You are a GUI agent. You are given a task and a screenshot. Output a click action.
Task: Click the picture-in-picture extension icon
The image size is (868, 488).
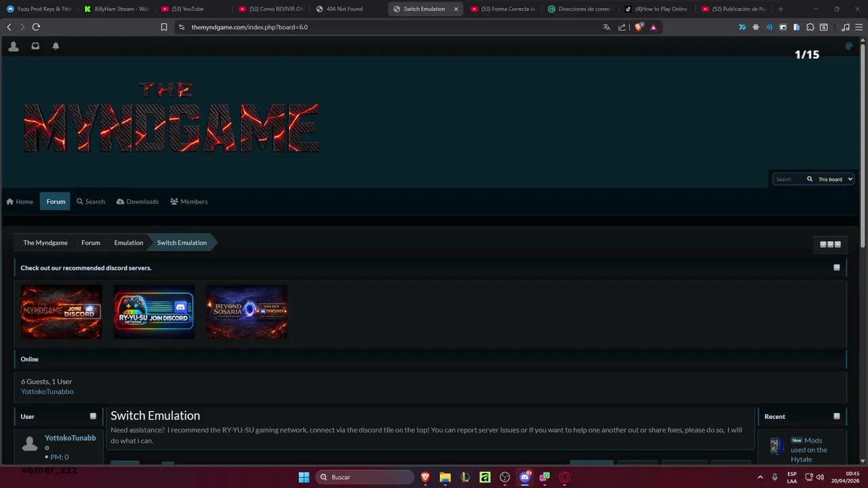pyautogui.click(x=783, y=27)
